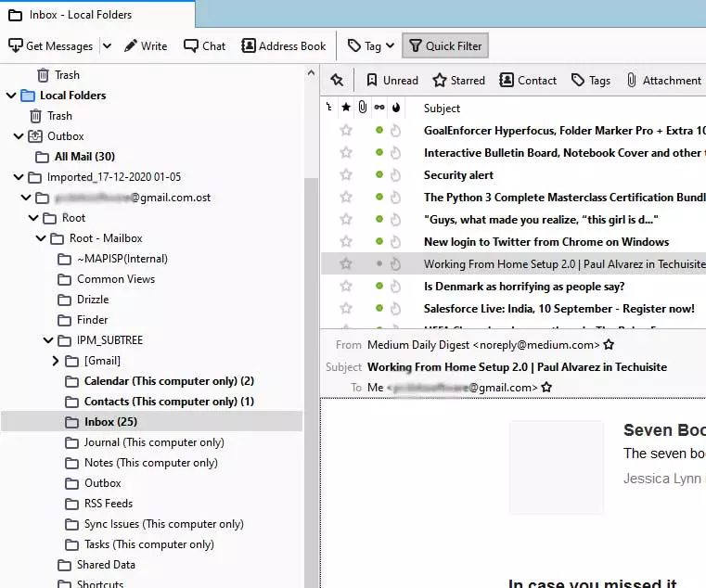Open the Chat toolbar button
This screenshot has width=706, height=588.
click(x=205, y=45)
